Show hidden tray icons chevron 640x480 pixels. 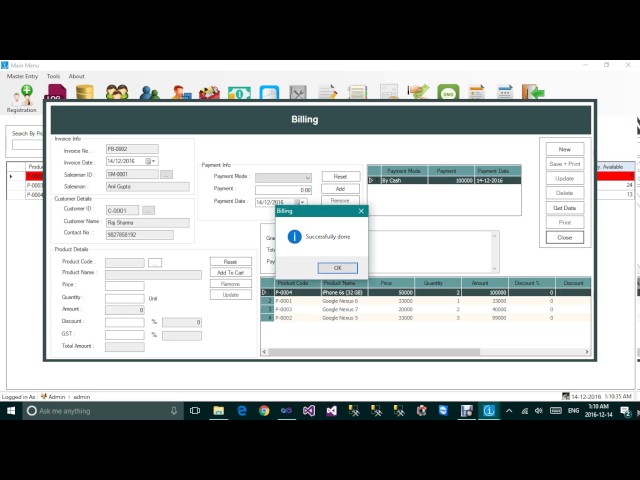[x=509, y=411]
